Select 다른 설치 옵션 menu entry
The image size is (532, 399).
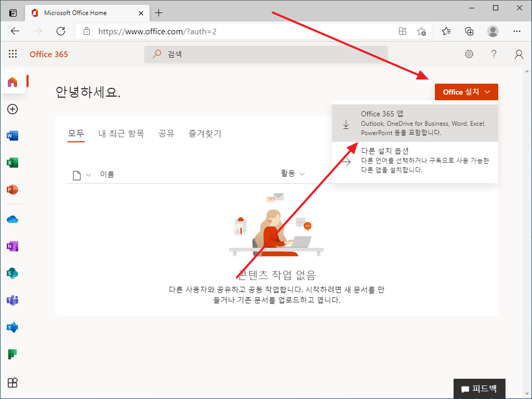415,161
